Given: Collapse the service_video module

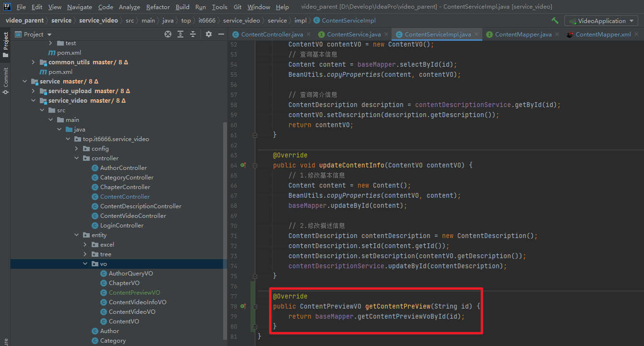Looking at the screenshot, I should (33, 101).
